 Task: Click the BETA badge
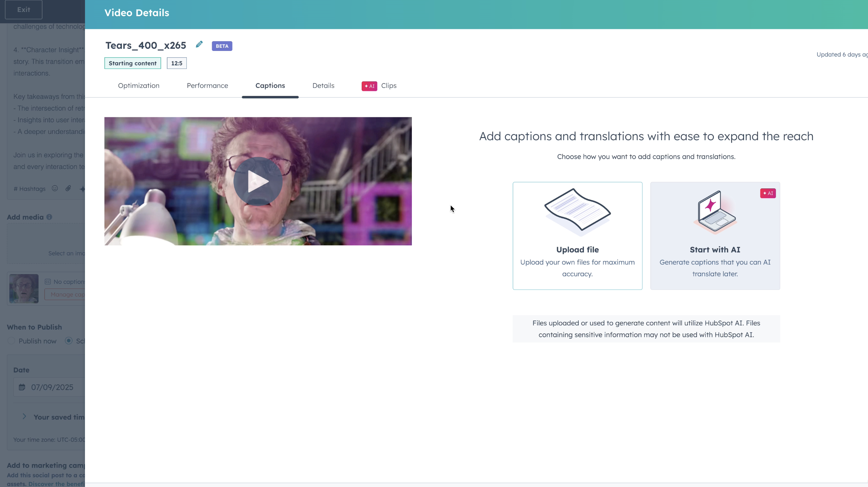tap(222, 46)
